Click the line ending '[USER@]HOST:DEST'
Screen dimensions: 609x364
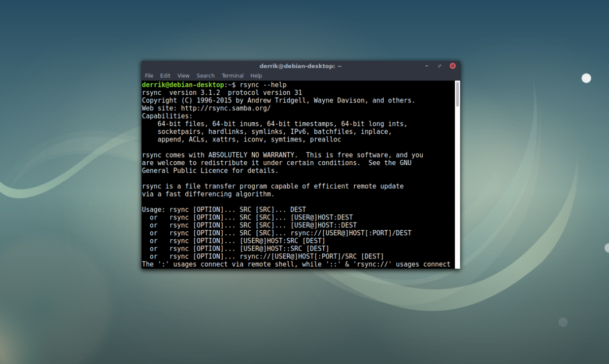(x=251, y=217)
